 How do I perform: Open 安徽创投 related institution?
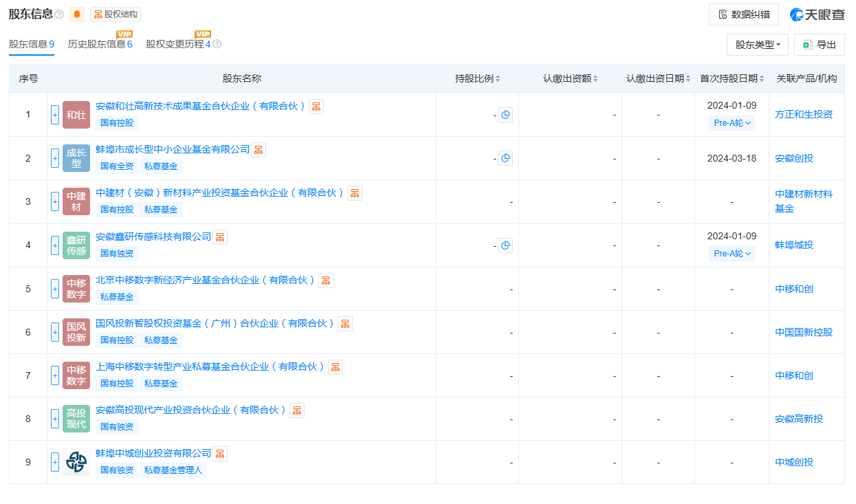[x=794, y=158]
